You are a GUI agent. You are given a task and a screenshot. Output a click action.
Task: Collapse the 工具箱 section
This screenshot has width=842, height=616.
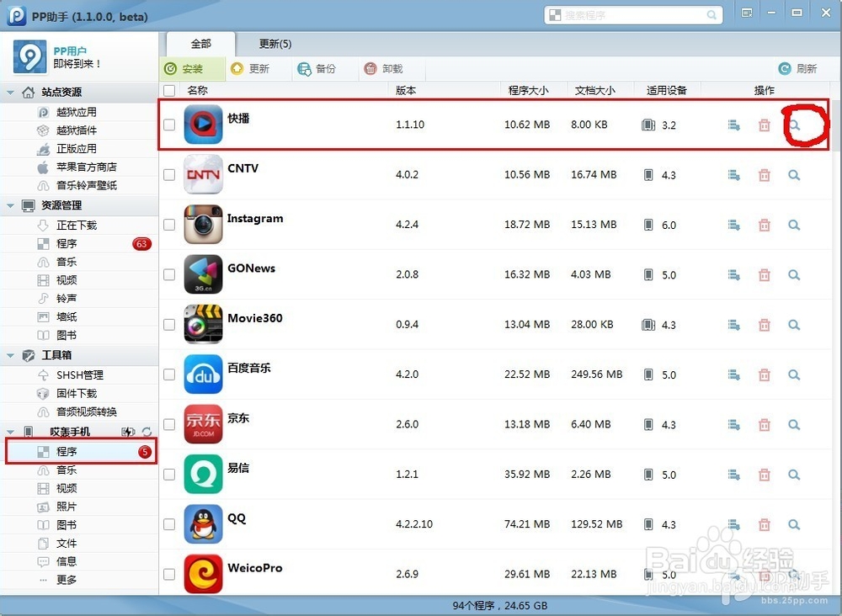(11, 355)
